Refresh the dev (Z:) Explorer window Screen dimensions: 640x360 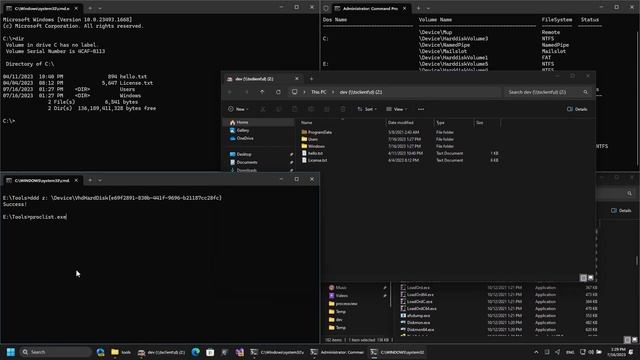coord(278,92)
